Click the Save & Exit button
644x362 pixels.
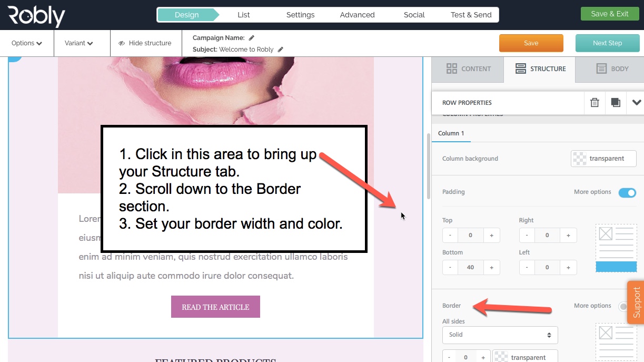point(609,14)
